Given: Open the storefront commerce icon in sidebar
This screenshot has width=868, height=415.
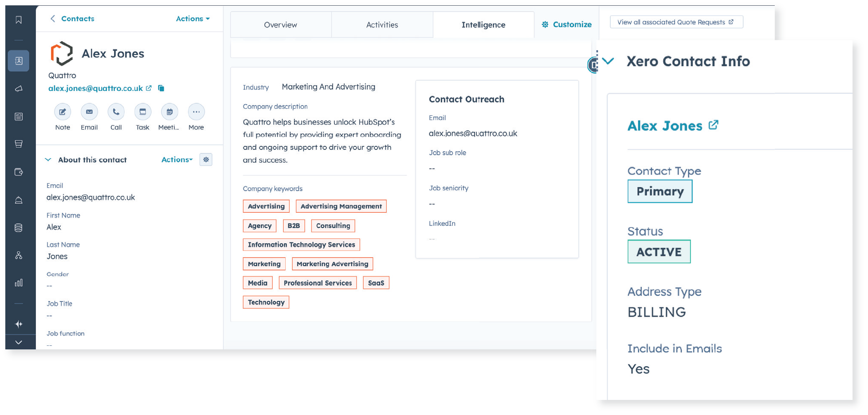Looking at the screenshot, I should click(19, 144).
